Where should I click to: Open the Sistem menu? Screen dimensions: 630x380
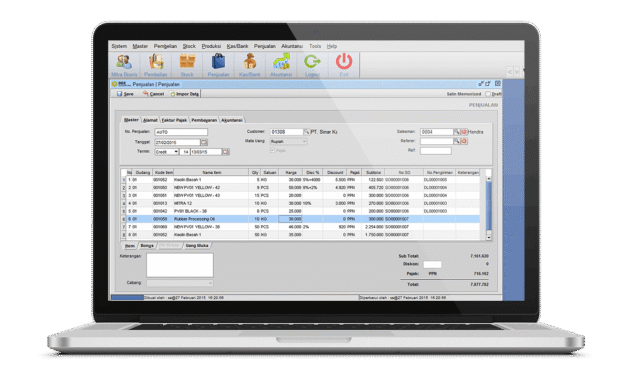(x=119, y=46)
